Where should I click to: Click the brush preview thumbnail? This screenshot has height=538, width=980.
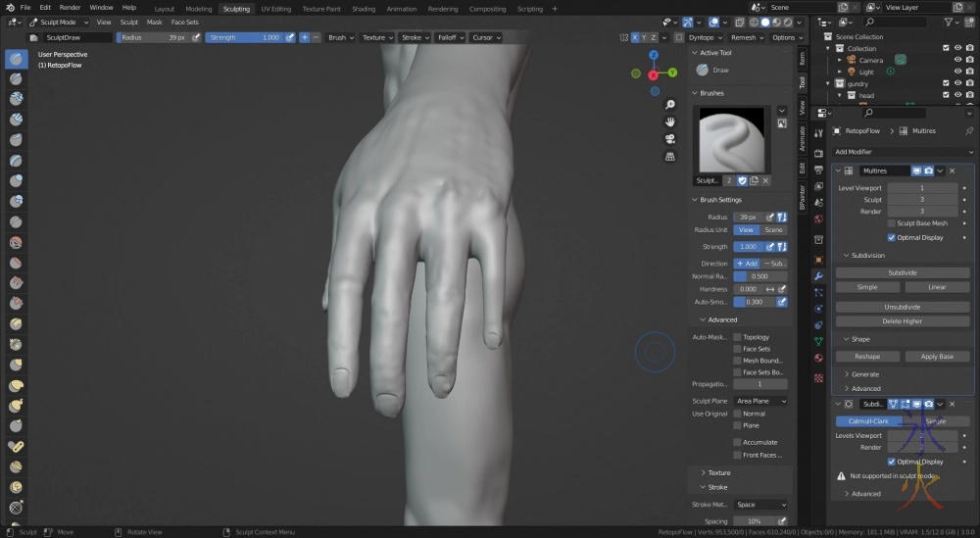coord(733,138)
